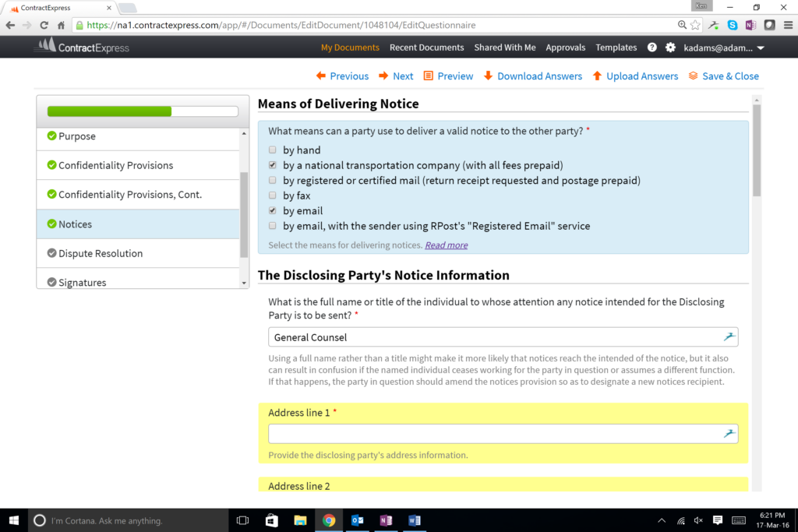The height and width of the screenshot is (532, 798).
Task: Select the Dispute Resolution section
Action: click(x=101, y=253)
